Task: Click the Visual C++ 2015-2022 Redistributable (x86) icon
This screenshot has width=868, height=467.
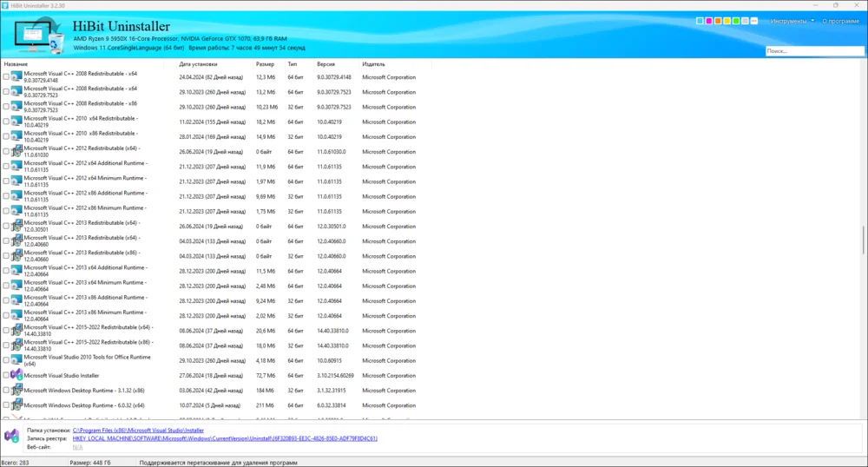Action: click(16, 345)
